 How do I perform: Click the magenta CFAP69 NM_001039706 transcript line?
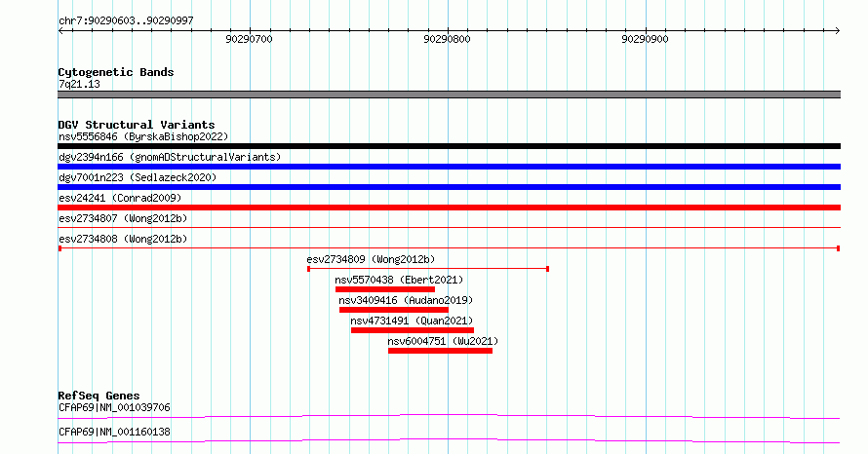(449, 416)
